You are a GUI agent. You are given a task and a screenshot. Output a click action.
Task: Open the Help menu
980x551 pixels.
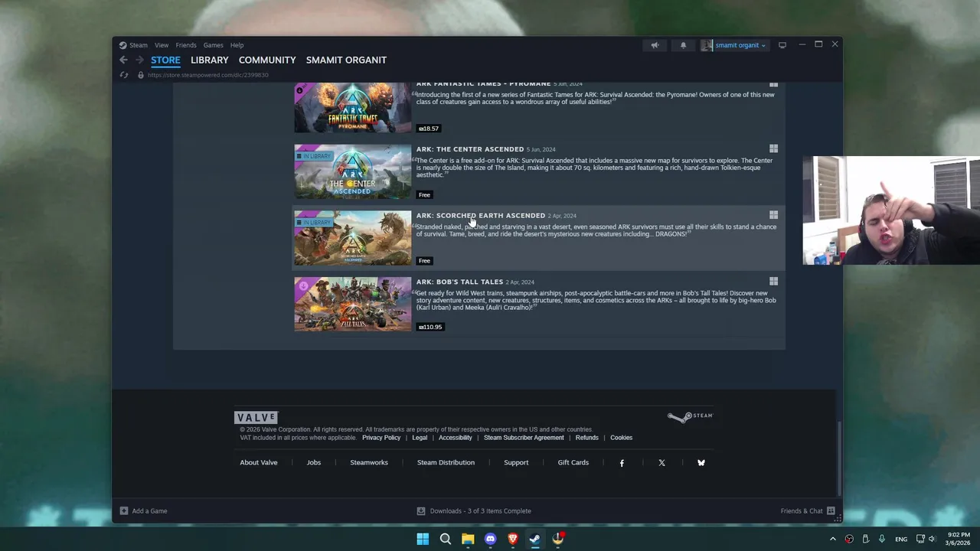point(237,45)
